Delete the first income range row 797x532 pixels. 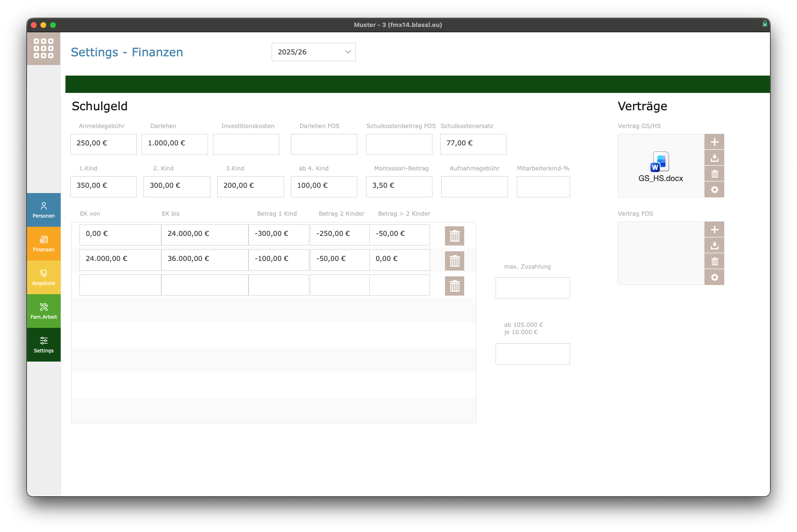(x=454, y=236)
